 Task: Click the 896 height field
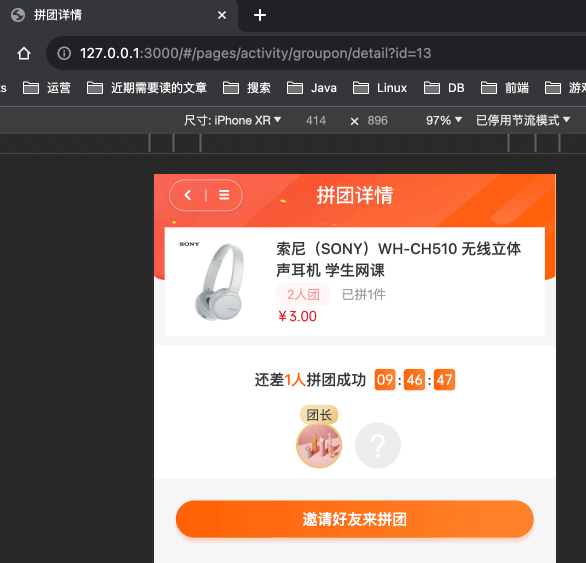click(x=377, y=120)
